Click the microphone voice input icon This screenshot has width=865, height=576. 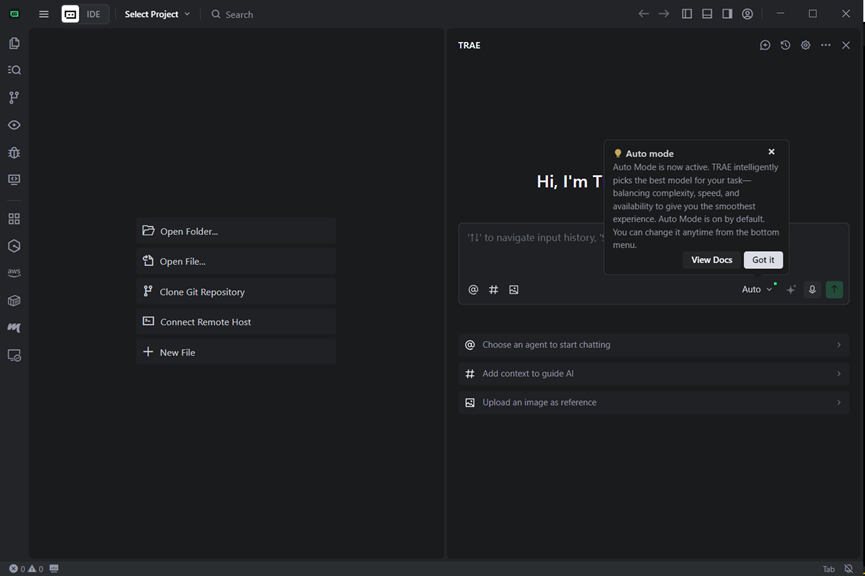point(812,290)
